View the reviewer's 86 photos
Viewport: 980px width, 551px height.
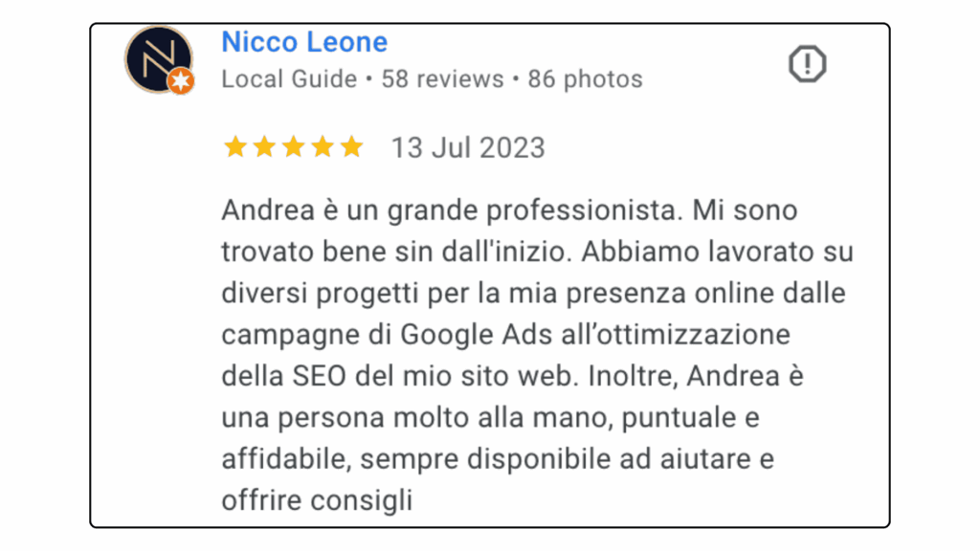(x=585, y=79)
